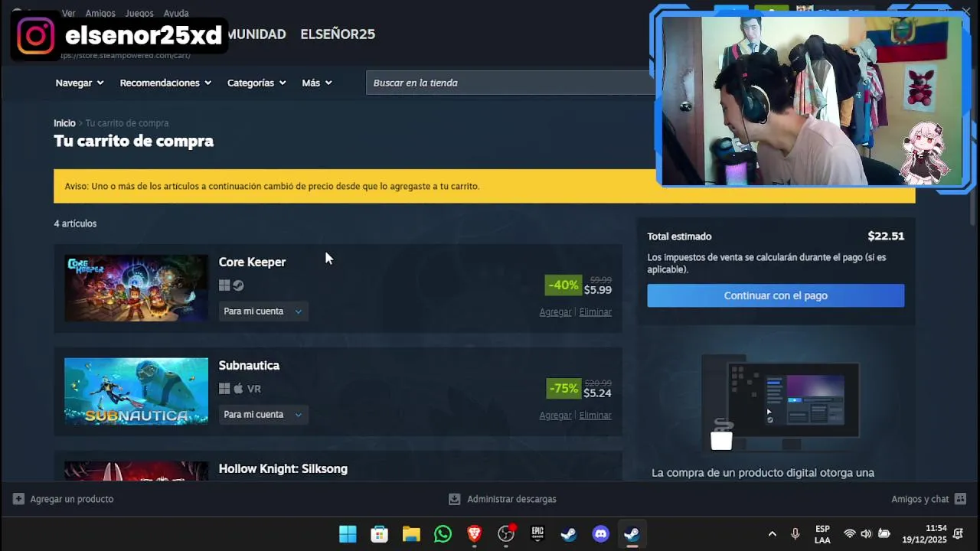
Task: Click the 4 artículos count text
Action: coord(75,223)
